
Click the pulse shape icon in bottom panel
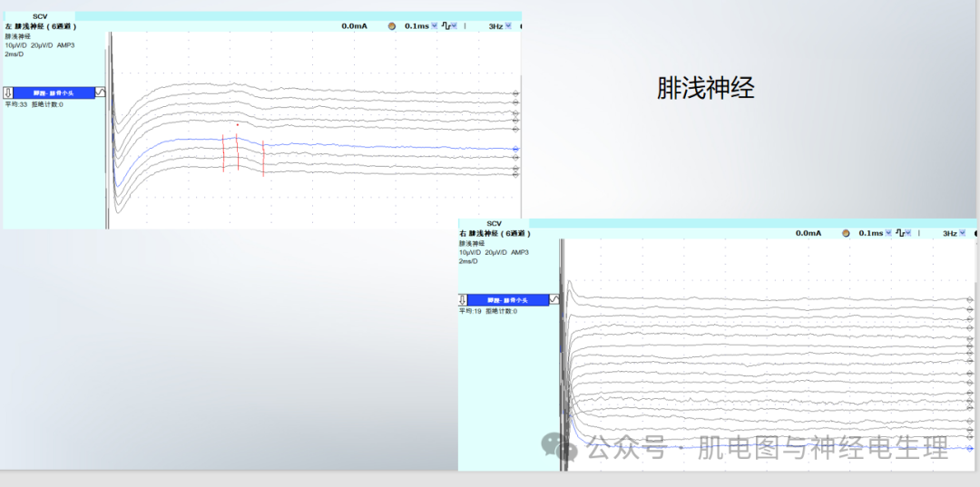899,233
